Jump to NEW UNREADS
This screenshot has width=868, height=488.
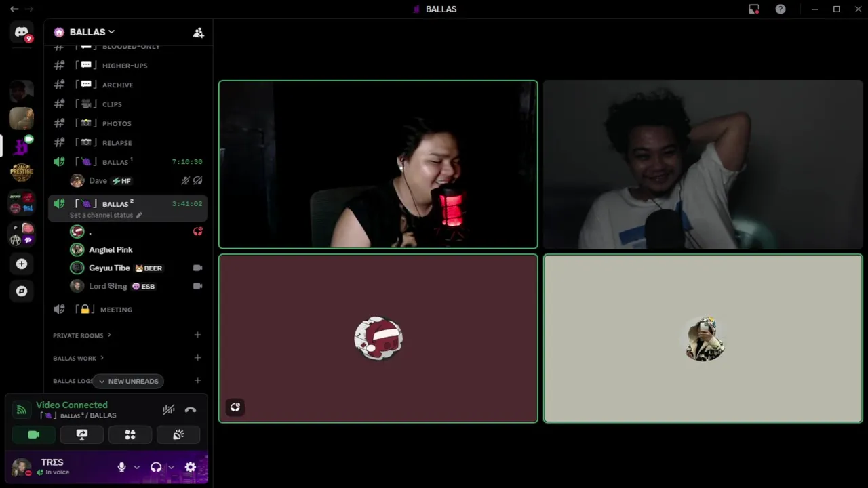(x=128, y=381)
